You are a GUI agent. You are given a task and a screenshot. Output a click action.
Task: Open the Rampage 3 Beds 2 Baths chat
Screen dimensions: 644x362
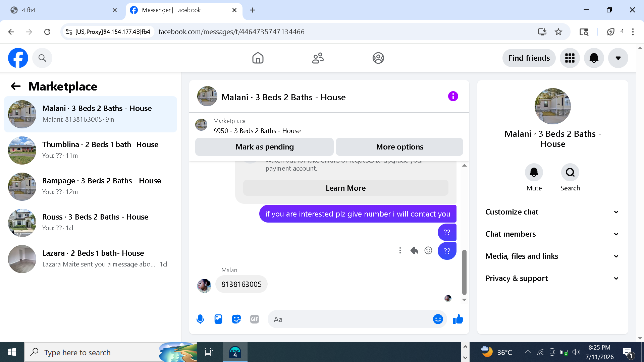click(x=91, y=187)
